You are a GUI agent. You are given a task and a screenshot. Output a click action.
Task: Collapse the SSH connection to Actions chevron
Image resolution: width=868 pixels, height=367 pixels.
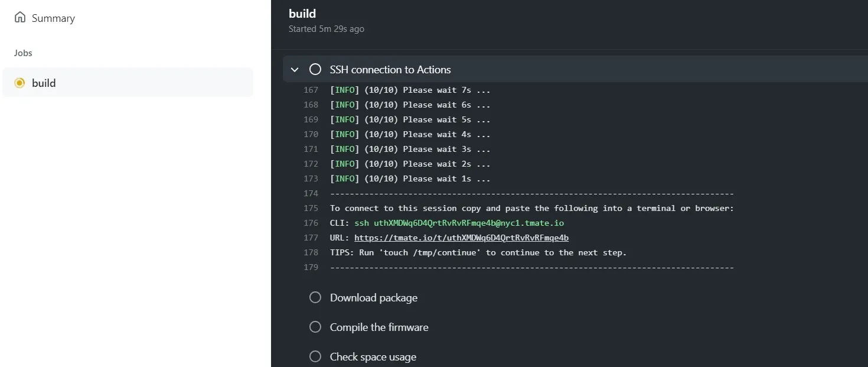click(295, 70)
